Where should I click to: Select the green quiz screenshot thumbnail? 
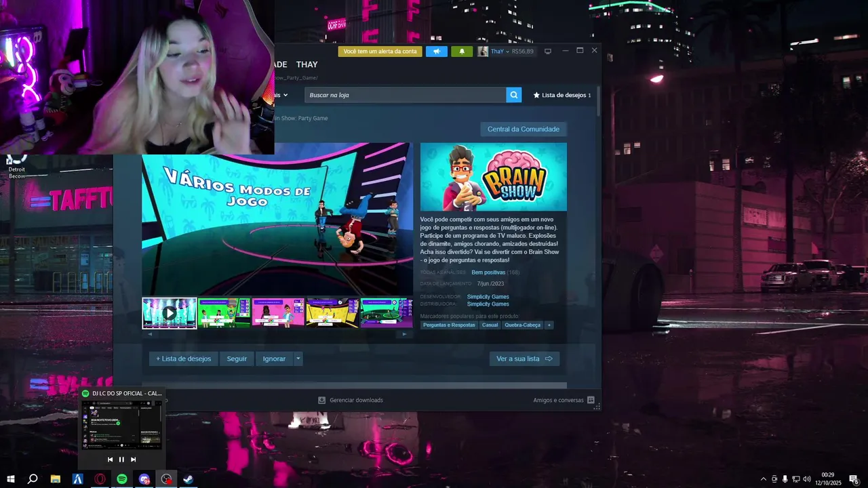224,313
